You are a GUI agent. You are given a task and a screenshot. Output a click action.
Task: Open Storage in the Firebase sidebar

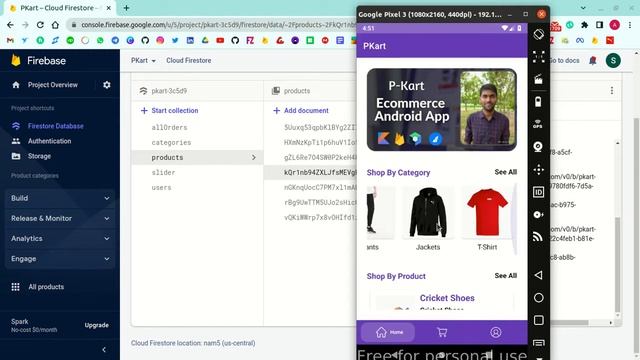[x=39, y=156]
